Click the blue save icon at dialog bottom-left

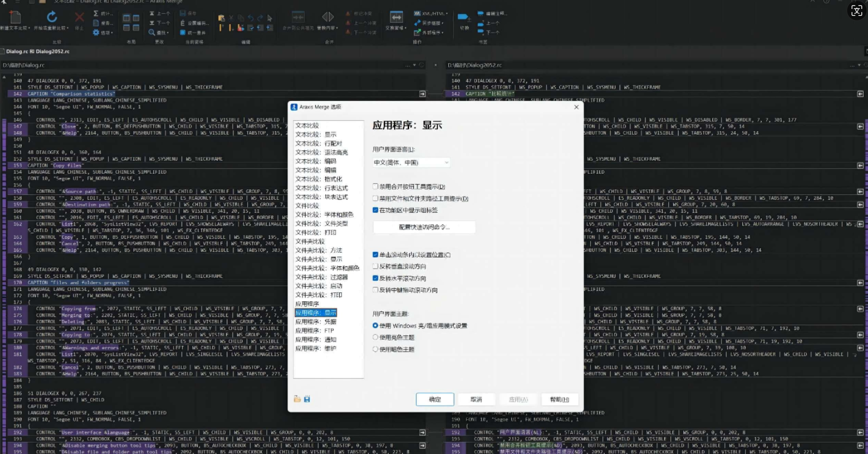coord(307,399)
